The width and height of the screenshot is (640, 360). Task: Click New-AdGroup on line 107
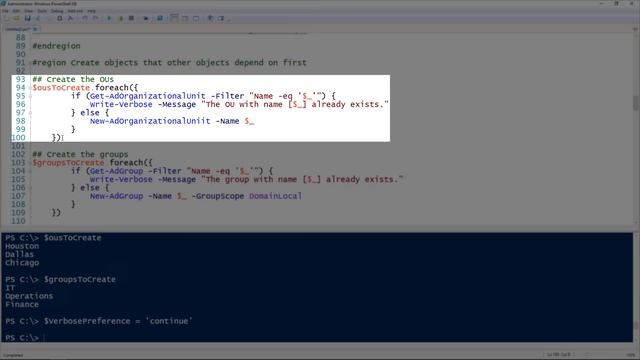[116, 196]
